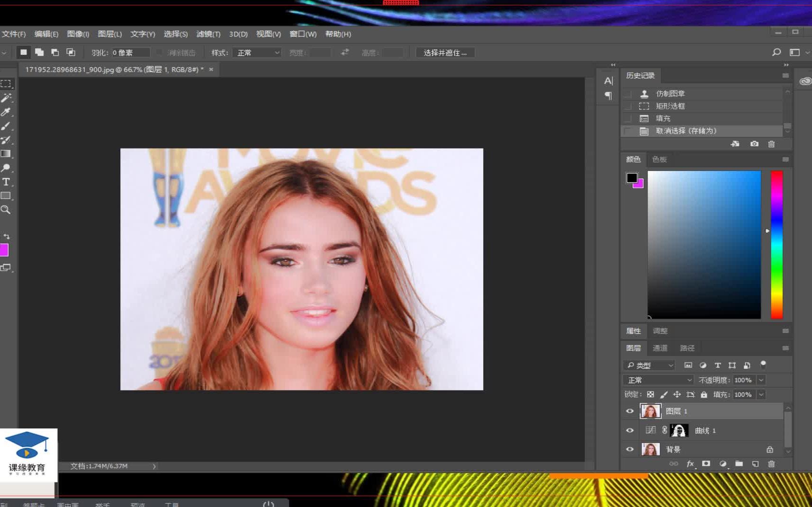This screenshot has width=812, height=507.
Task: Delete current history state trash icon
Action: tap(771, 144)
